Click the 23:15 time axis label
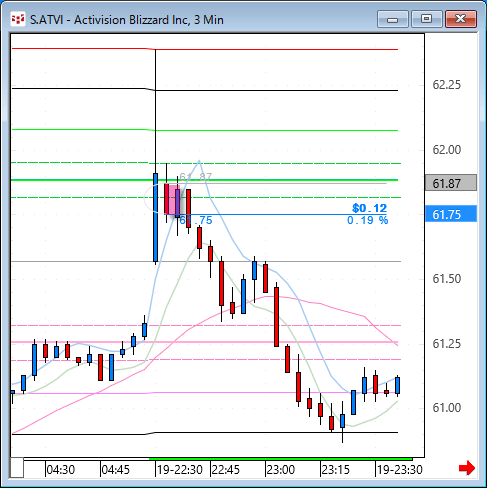487x488 pixels. (x=336, y=470)
